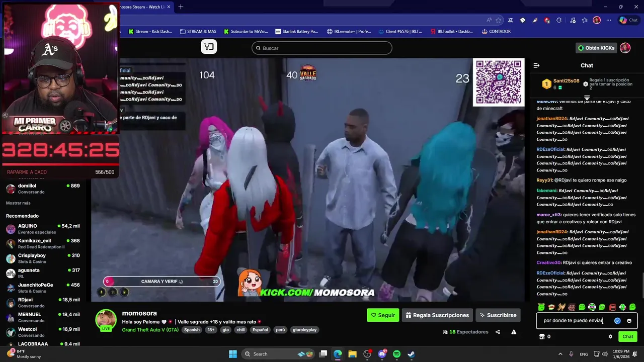Open the Starlink Battery Po bookmark
This screenshot has height=362, width=644.
pyautogui.click(x=296, y=31)
